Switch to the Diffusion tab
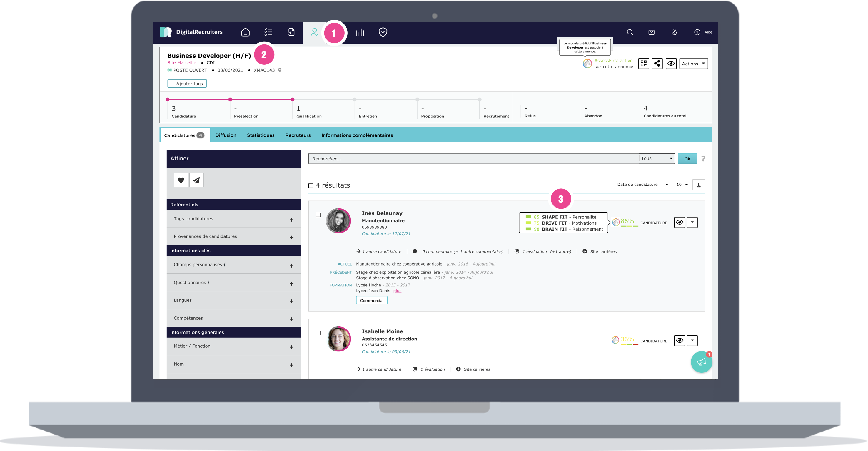The image size is (868, 451). 226,135
